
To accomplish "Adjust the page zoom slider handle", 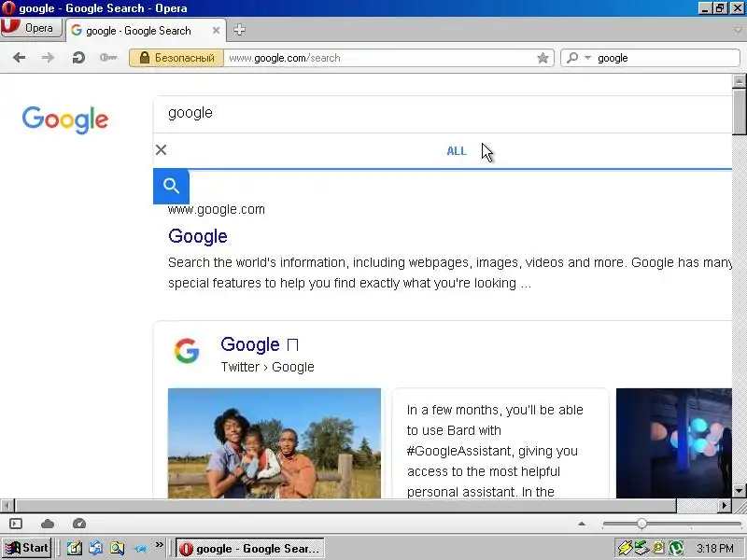I will point(641,524).
